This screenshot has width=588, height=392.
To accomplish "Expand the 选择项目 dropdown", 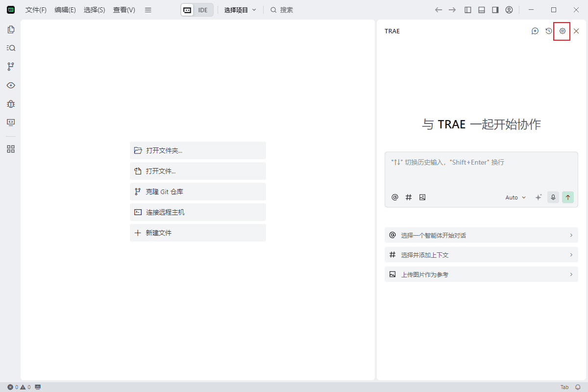I will tap(240, 10).
